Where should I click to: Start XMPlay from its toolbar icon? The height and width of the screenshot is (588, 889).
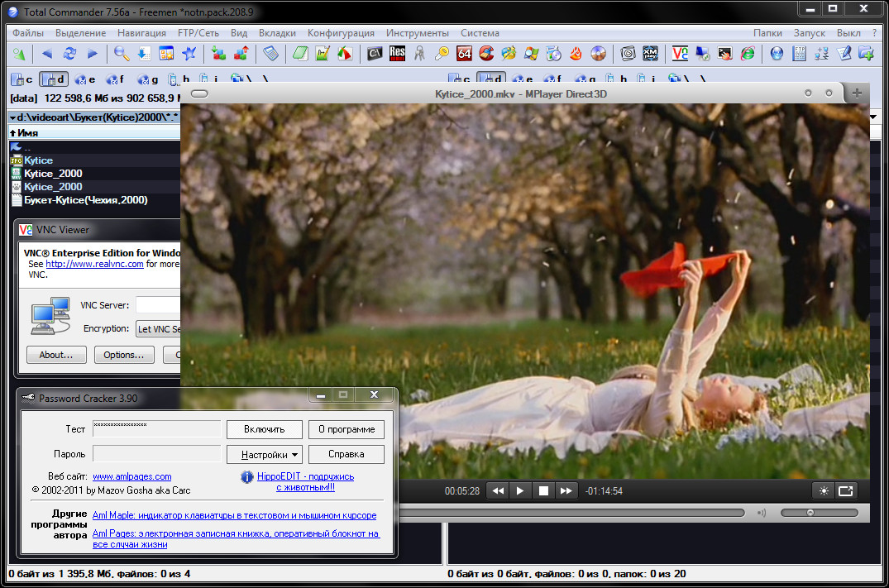pos(651,54)
